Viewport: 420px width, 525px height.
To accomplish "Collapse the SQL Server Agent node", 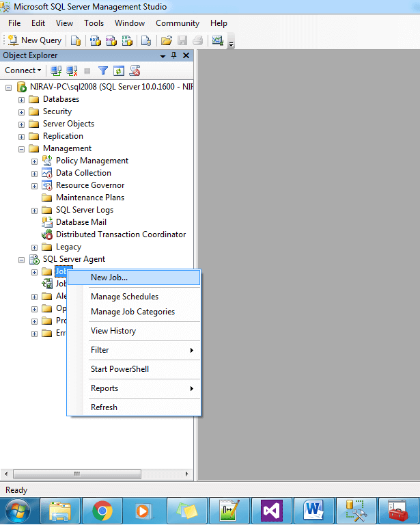I will tap(21, 260).
